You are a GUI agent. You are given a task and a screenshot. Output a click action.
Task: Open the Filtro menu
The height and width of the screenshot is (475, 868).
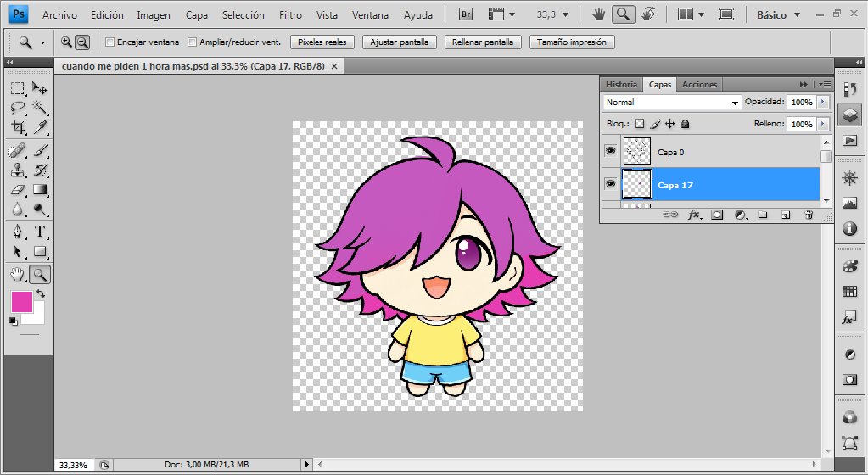coord(291,15)
